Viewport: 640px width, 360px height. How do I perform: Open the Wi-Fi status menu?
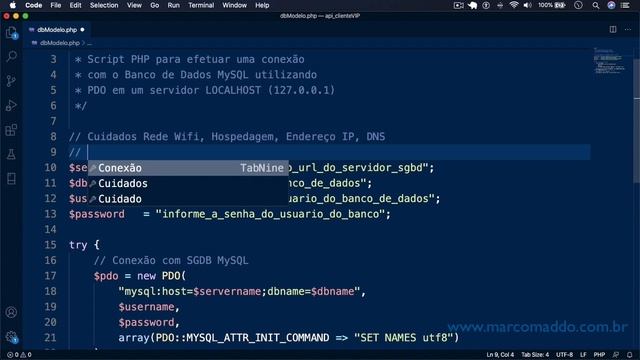tap(514, 5)
